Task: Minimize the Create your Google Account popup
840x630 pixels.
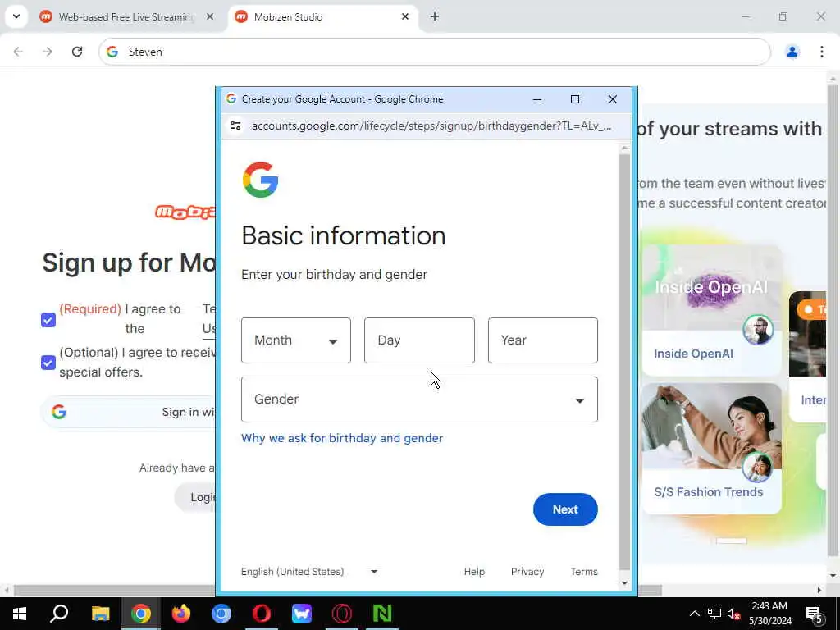Action: [537, 99]
